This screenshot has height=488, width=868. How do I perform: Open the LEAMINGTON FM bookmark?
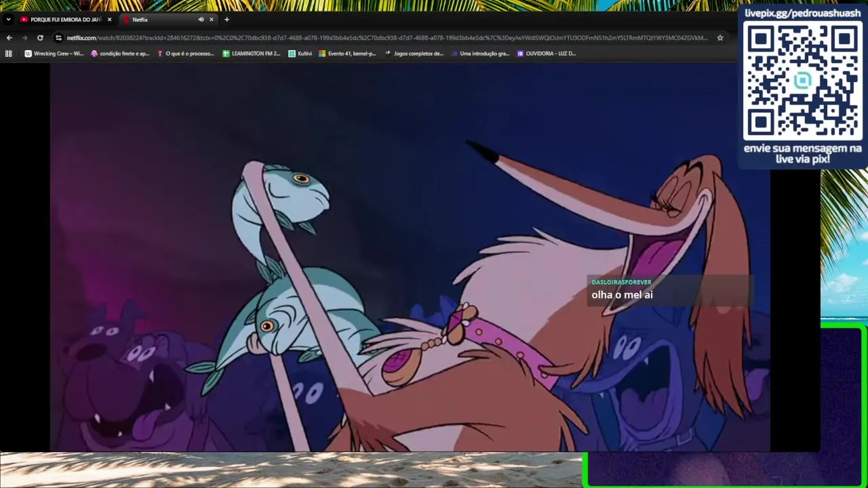point(252,54)
